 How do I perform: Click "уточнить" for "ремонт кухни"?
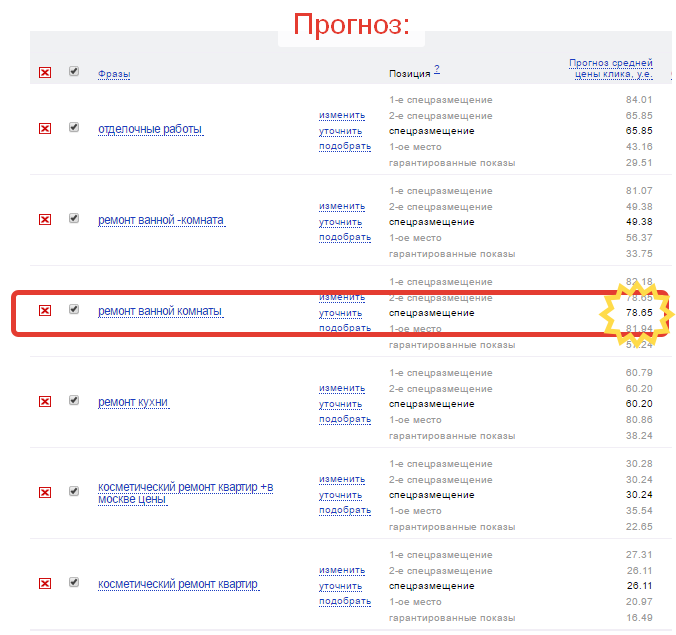tap(341, 404)
